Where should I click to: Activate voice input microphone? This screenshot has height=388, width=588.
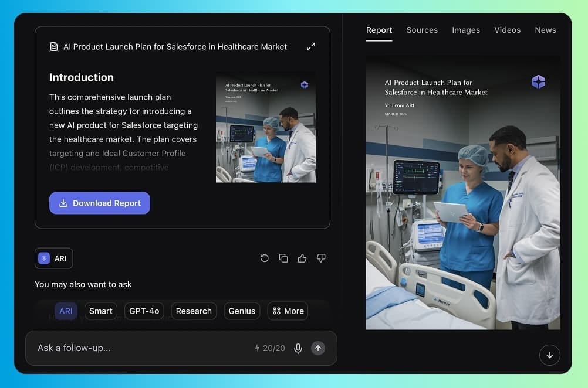[298, 348]
